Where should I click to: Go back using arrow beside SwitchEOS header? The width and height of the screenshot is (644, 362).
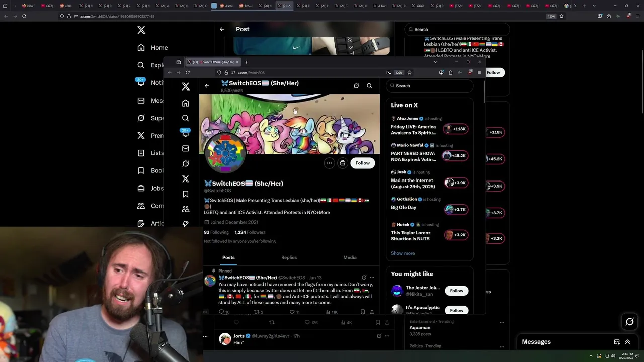coord(207,86)
